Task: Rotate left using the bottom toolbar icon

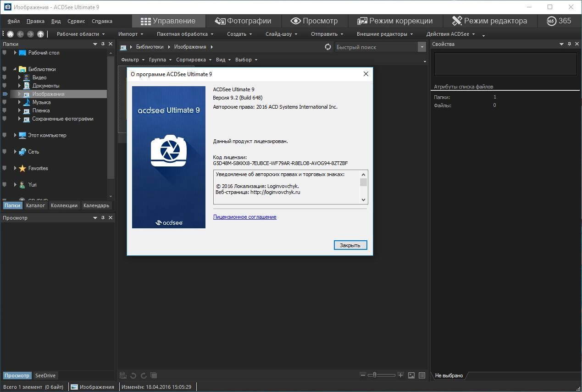Action: pos(133,375)
